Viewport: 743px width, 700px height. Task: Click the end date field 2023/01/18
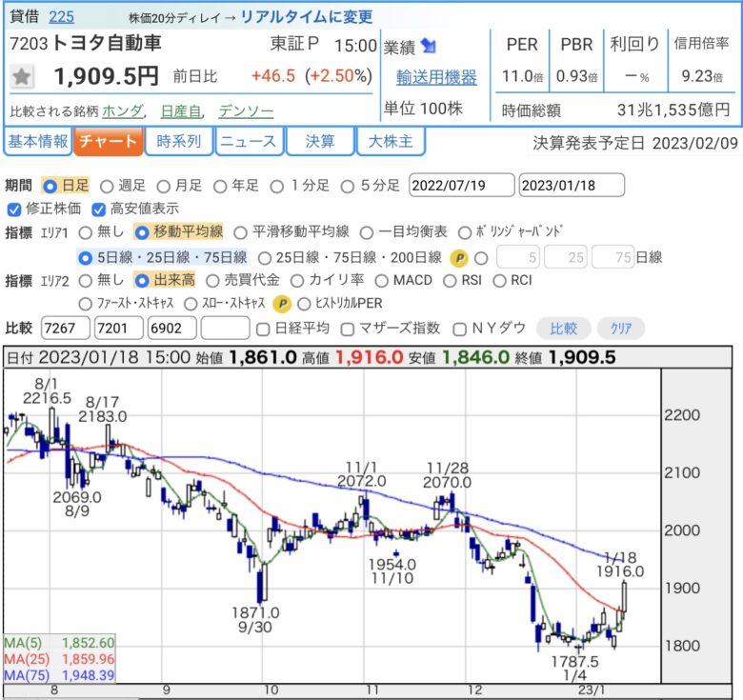[572, 185]
